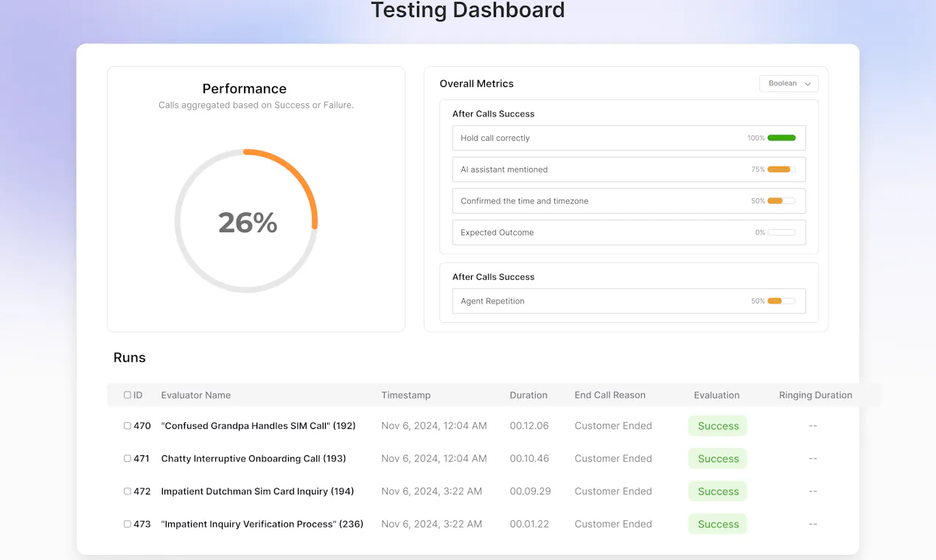Viewport: 936px width, 560px height.
Task: Sort by Duration column header
Action: point(528,395)
